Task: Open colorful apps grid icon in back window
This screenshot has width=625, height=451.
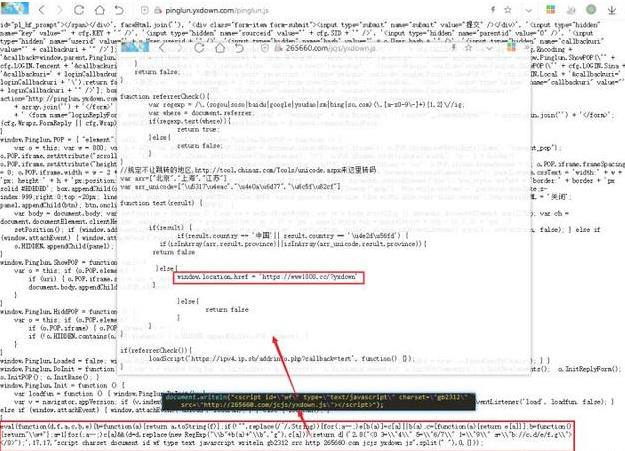Action: tap(550, 10)
